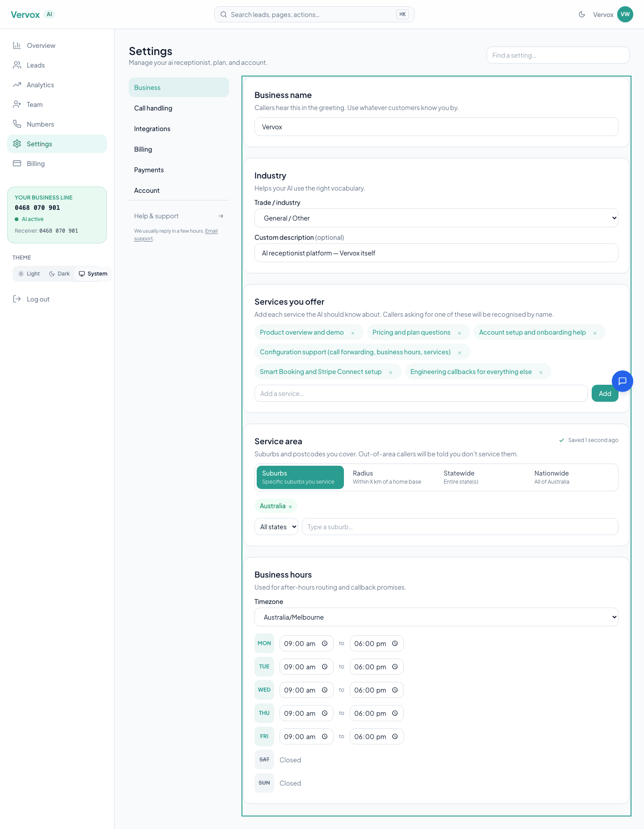Viewport: 644px width, 829px height.
Task: Open Team in the sidebar
Action: [x=57, y=105]
